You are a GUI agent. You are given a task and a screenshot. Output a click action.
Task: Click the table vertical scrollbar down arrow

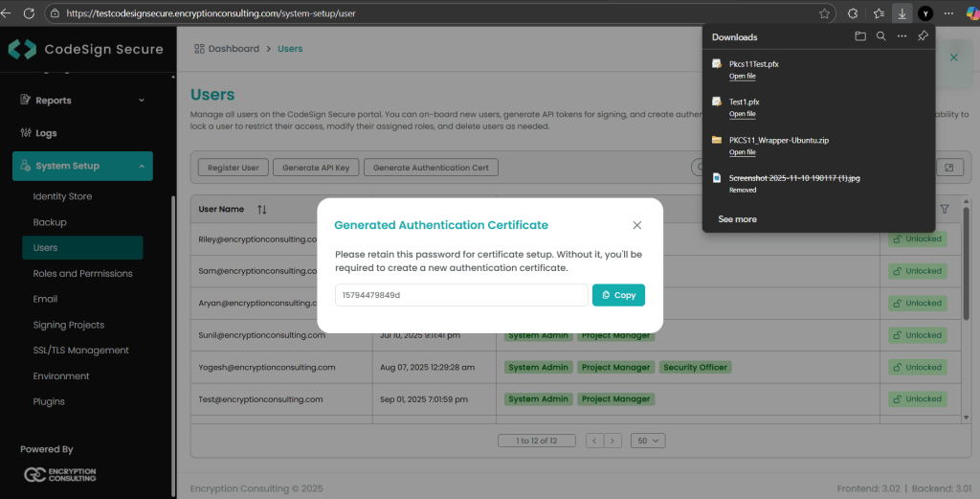point(967,417)
